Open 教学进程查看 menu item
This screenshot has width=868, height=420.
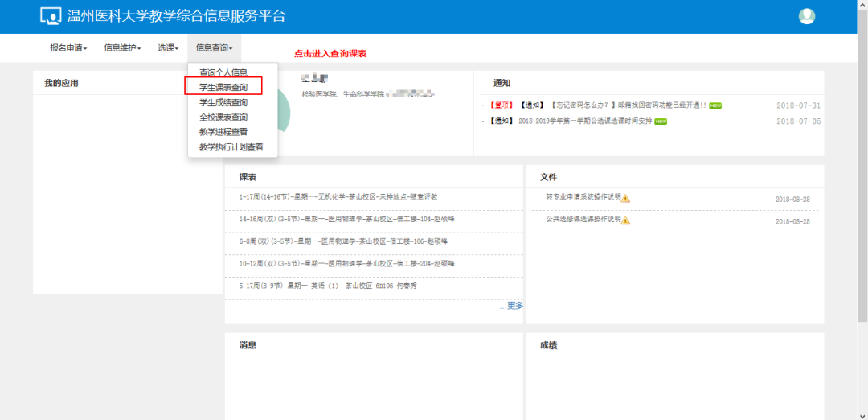pyautogui.click(x=223, y=132)
